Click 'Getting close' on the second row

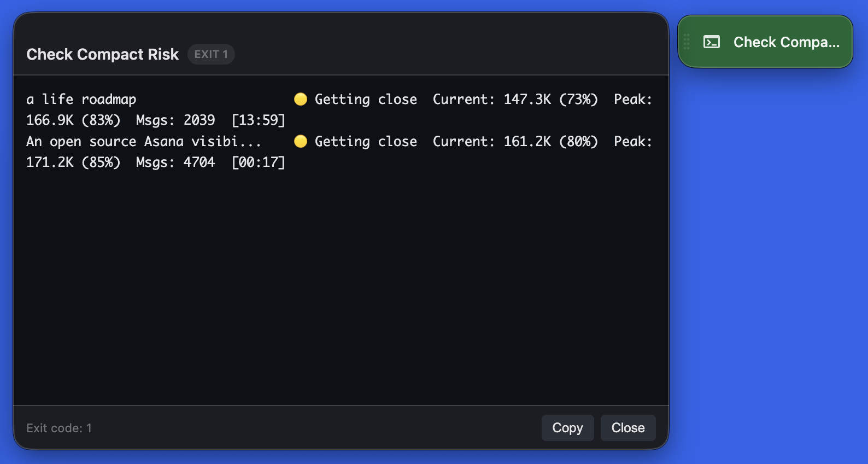(x=365, y=141)
